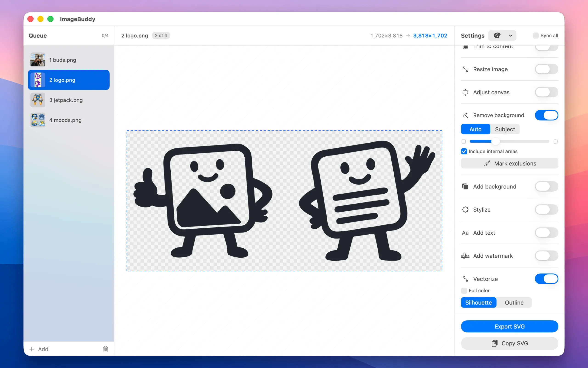Viewport: 588px width, 368px height.
Task: Turn off the Vectorize switch
Action: point(546,279)
